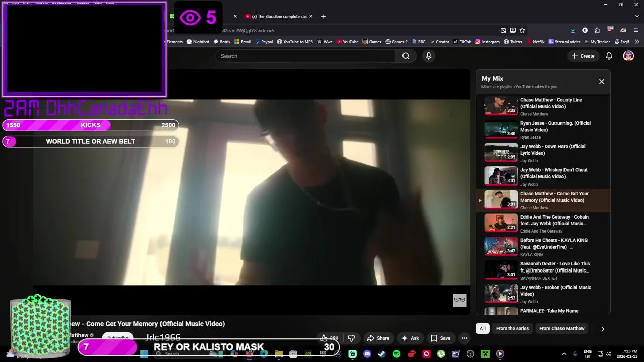The height and width of the screenshot is (362, 644).
Task: Click in the YouTube search field
Action: click(x=306, y=56)
